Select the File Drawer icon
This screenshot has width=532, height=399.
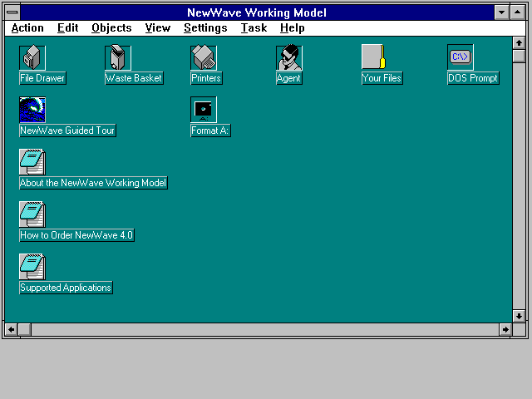[32, 58]
